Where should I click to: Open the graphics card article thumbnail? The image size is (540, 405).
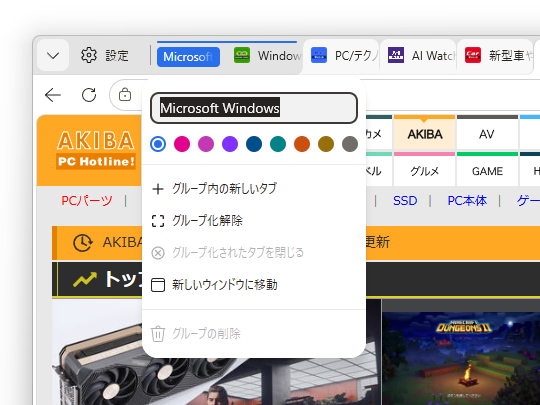click(x=216, y=352)
